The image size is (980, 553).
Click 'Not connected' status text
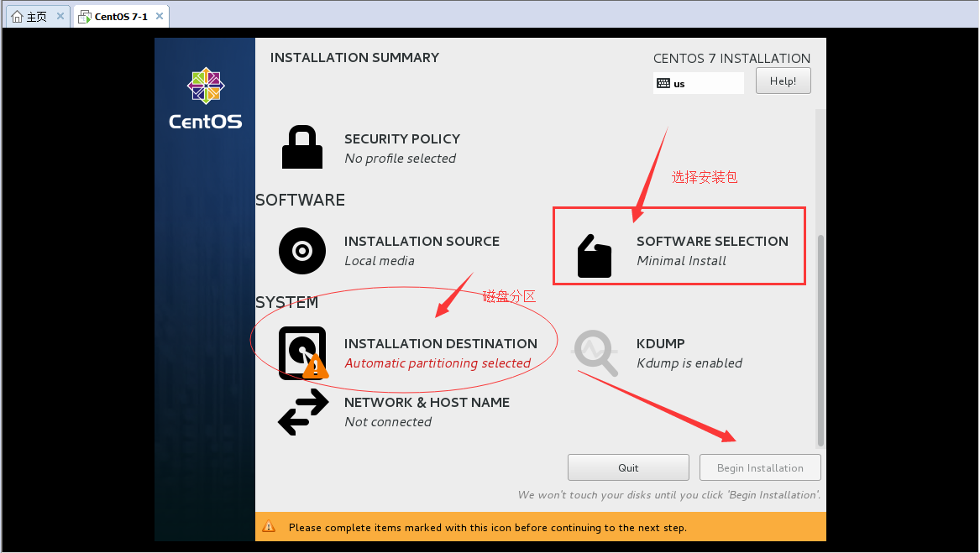(388, 422)
